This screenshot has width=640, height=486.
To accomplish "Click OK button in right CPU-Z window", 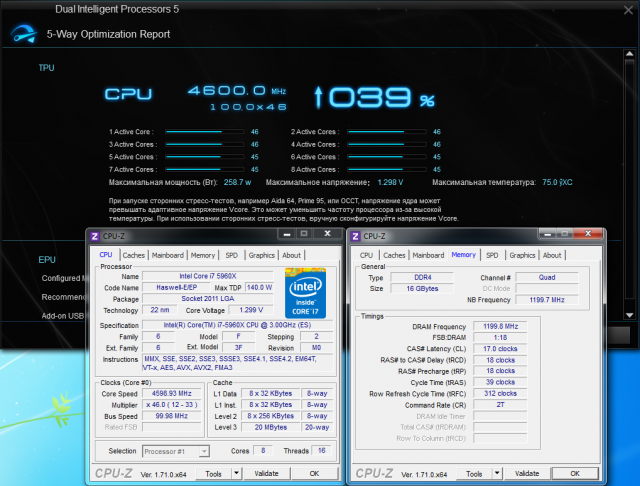I will click(575, 474).
